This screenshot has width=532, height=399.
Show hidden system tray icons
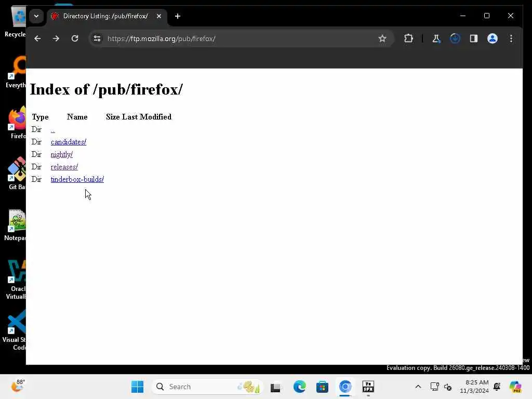click(418, 387)
